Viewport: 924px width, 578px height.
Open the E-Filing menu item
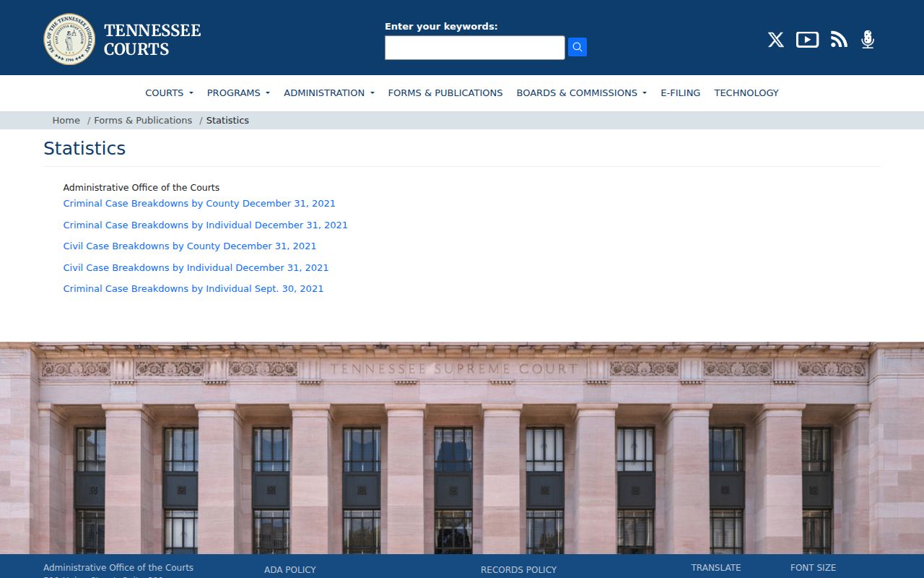coord(681,92)
